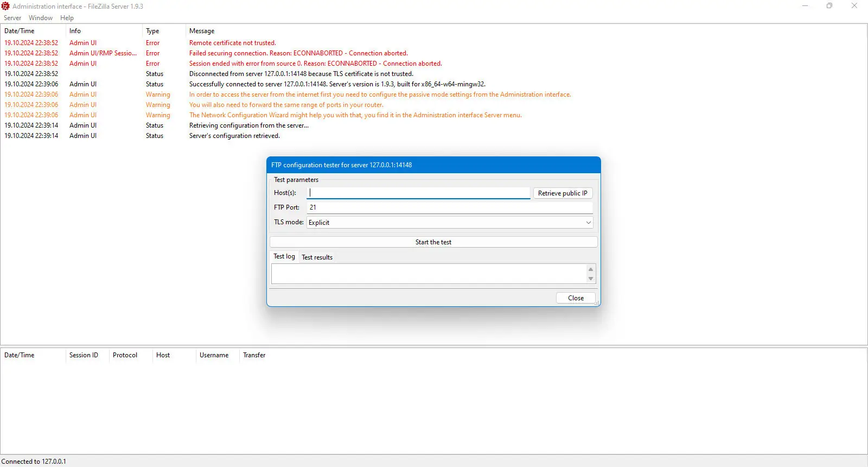Select the 'forward the same range of ports' warning
This screenshot has width=868, height=467.
coord(286,105)
